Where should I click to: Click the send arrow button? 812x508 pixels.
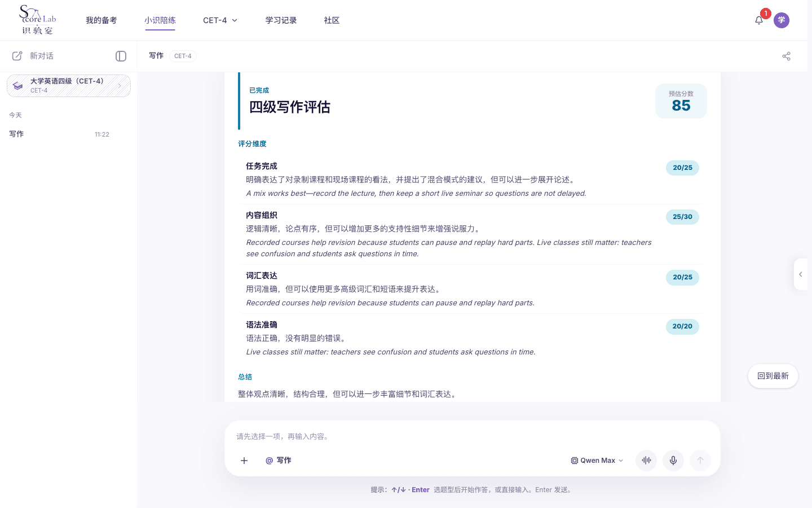click(x=700, y=461)
